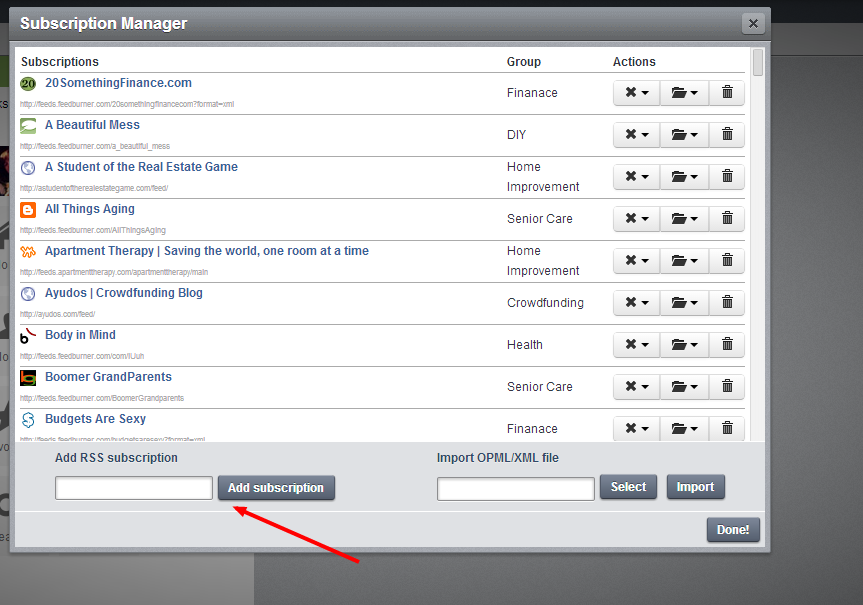Image resolution: width=863 pixels, height=605 pixels.
Task: Click the Add RSS subscription text field
Action: click(x=134, y=488)
